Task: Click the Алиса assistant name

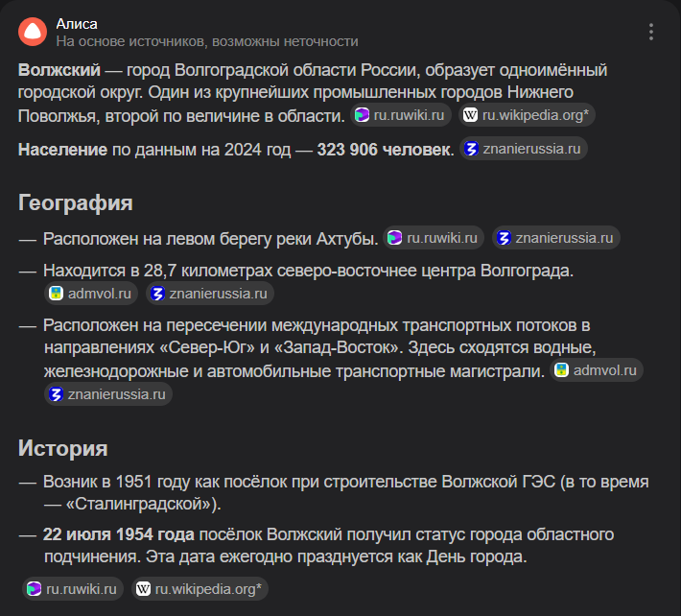Action: pos(77,23)
